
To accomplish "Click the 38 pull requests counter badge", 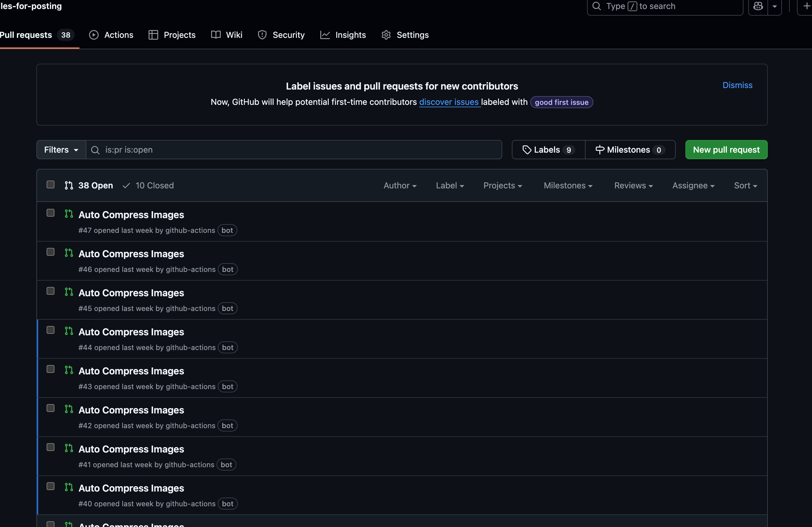I will coord(66,35).
